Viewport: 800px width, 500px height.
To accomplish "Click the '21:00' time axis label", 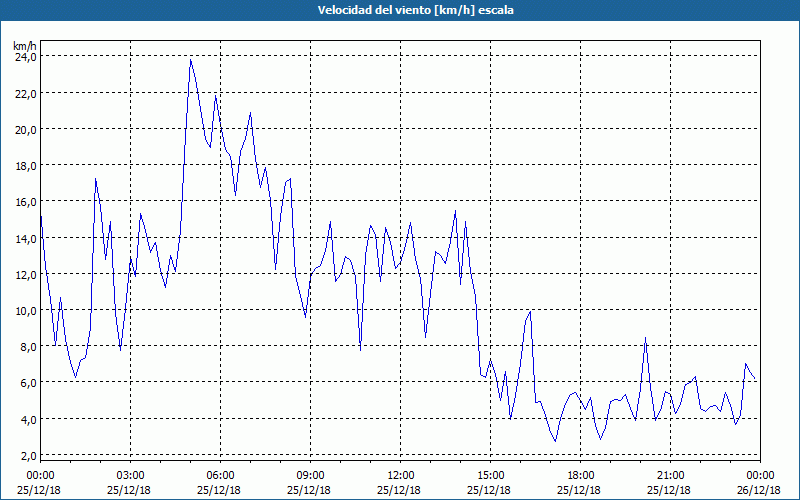I will (670, 476).
